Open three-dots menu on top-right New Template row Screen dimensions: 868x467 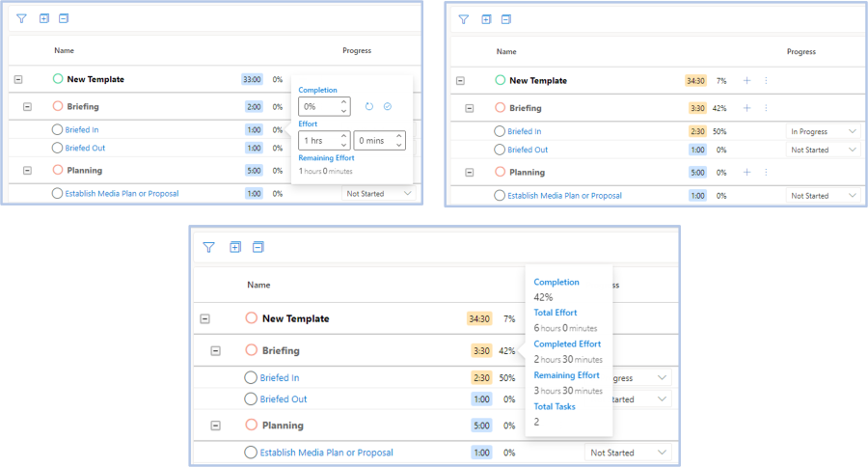tap(766, 81)
